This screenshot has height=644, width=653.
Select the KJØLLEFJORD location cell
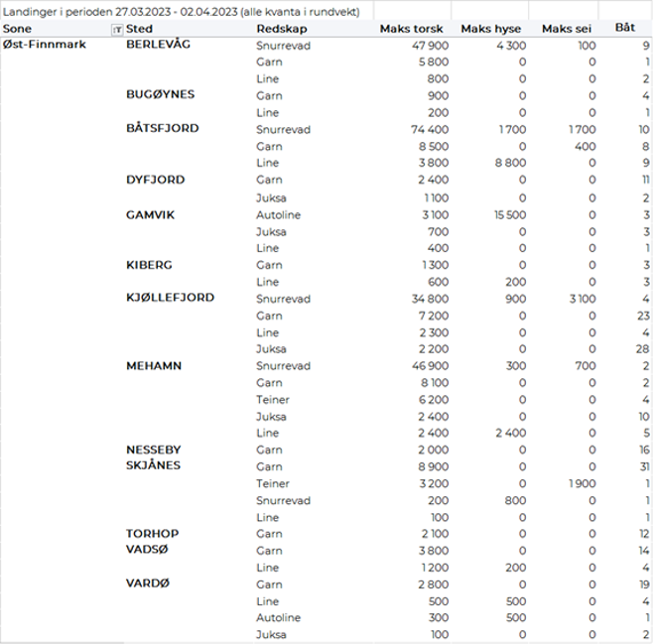(x=170, y=298)
